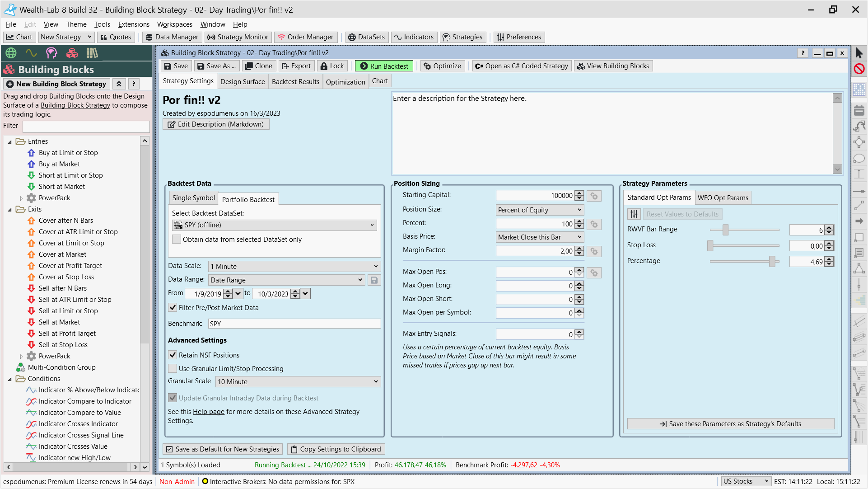This screenshot has width=868, height=489.
Task: Open the Position Size dropdown
Action: (x=540, y=210)
